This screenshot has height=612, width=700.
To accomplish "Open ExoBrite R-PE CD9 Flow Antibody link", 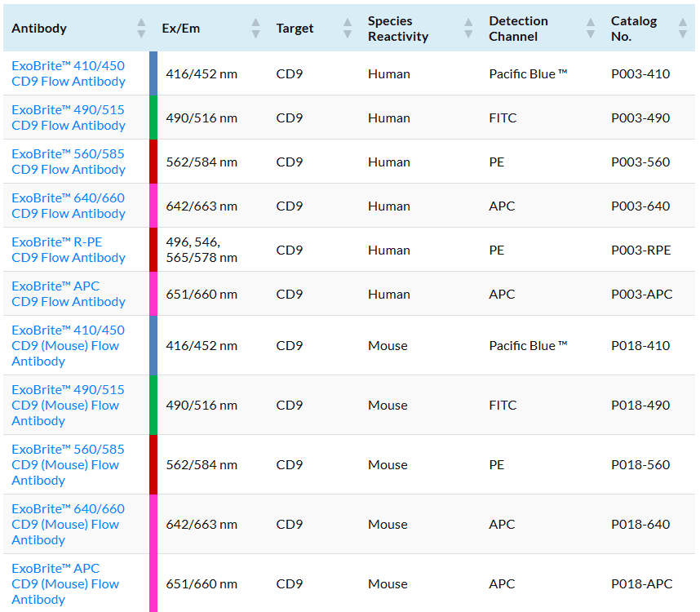I will point(69,250).
